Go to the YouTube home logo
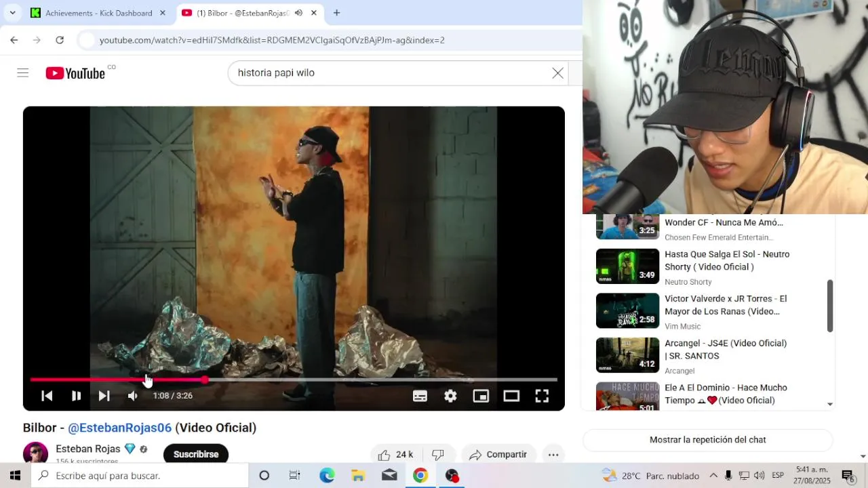Image resolution: width=868 pixels, height=488 pixels. tap(75, 73)
